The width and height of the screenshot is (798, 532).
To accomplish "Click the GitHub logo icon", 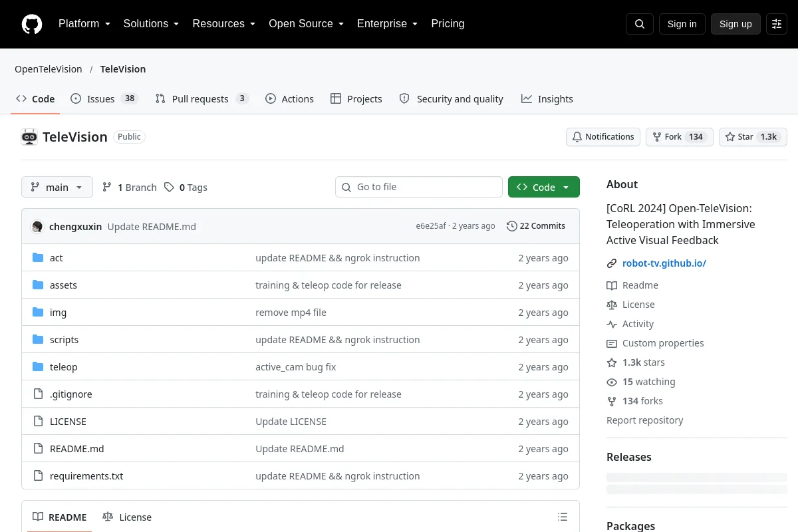I will (x=31, y=24).
